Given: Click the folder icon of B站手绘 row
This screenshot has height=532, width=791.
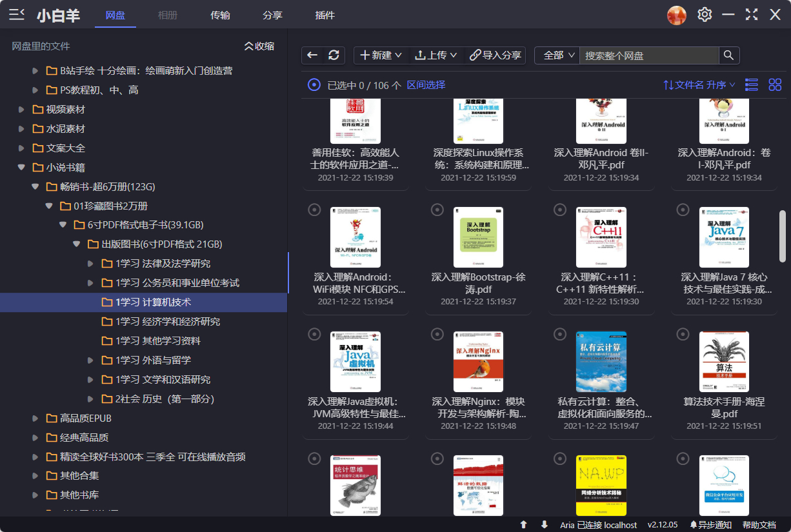Looking at the screenshot, I should coord(52,71).
